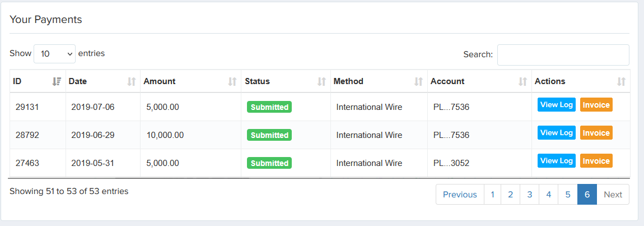The height and width of the screenshot is (226, 644).
Task: Open Invoice for payment 27463
Action: 596,161
